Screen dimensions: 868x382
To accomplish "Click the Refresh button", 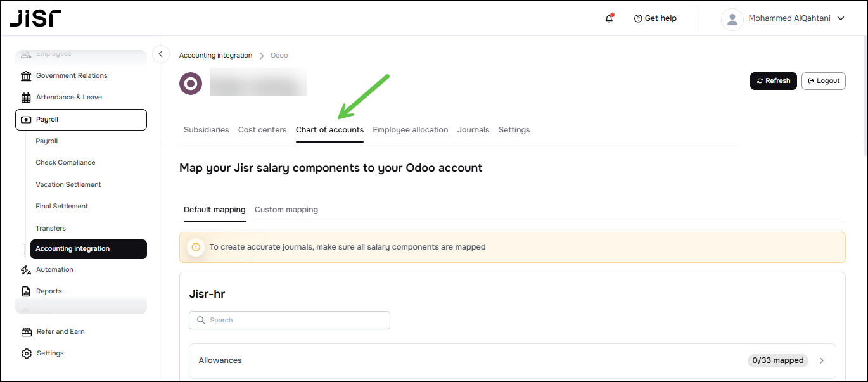I will coord(773,81).
